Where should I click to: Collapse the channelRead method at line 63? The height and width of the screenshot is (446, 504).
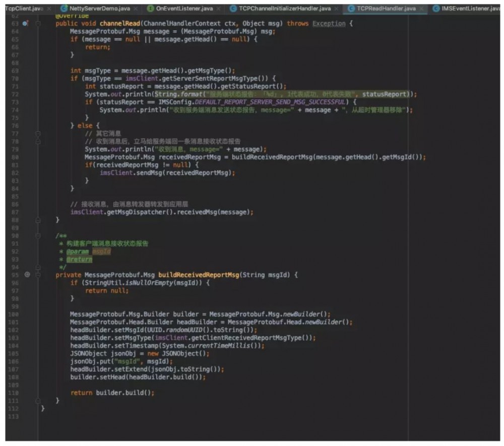38,24
